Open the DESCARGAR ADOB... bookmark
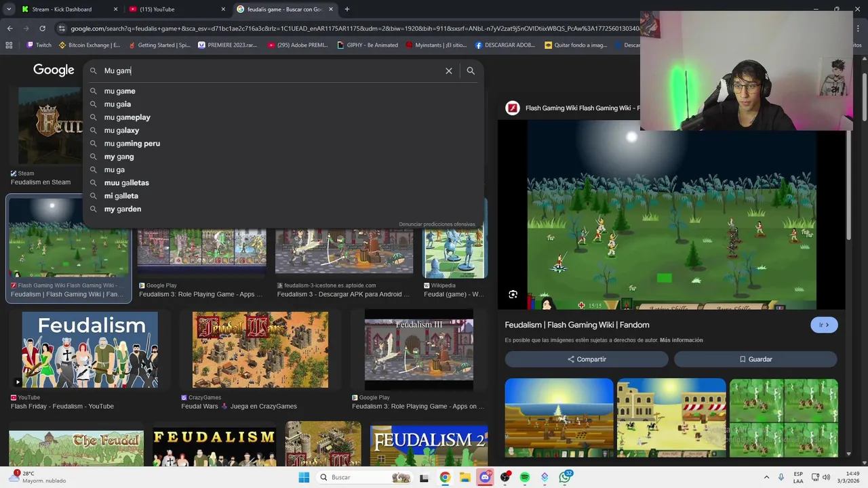The width and height of the screenshot is (868, 488). tap(505, 45)
